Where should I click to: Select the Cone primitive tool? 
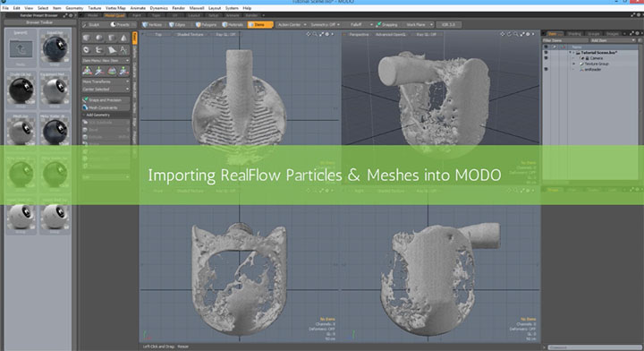pyautogui.click(x=123, y=38)
